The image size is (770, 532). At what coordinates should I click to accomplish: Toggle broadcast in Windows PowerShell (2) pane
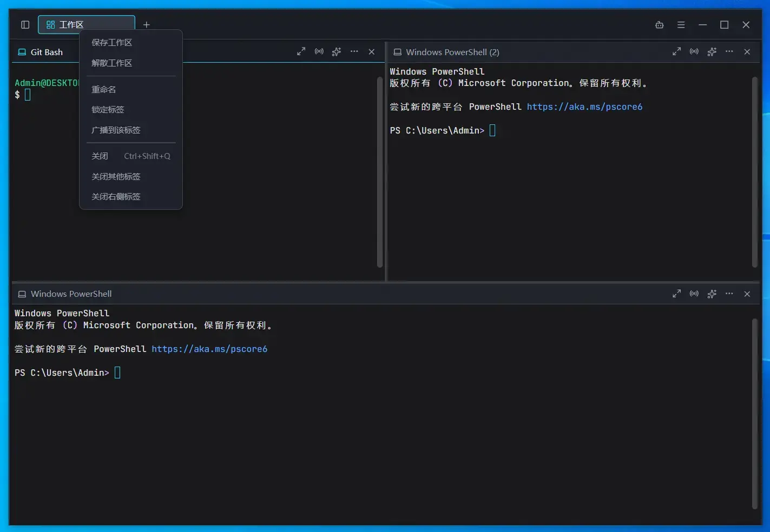coord(694,52)
